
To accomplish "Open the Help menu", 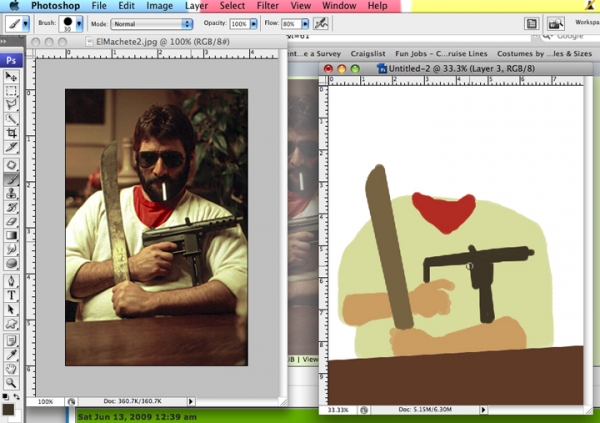I will click(x=377, y=6).
